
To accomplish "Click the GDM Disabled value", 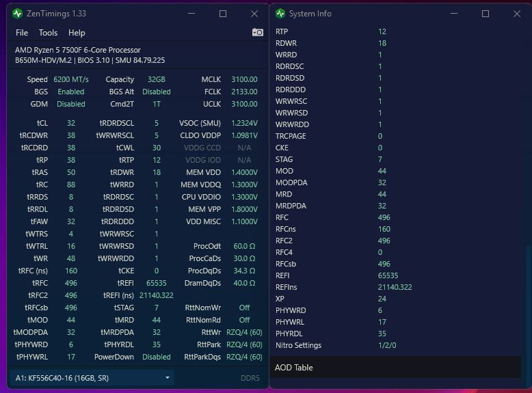I will click(x=71, y=104).
